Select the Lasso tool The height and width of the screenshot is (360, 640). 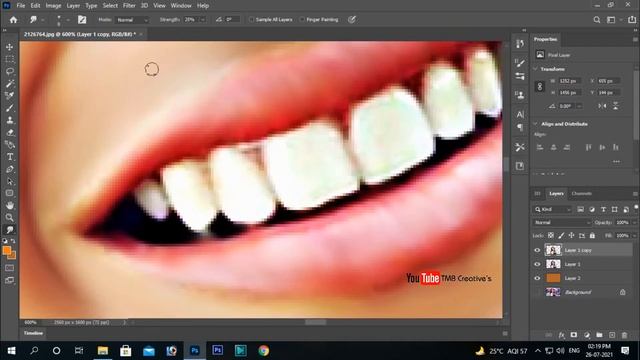click(9, 72)
